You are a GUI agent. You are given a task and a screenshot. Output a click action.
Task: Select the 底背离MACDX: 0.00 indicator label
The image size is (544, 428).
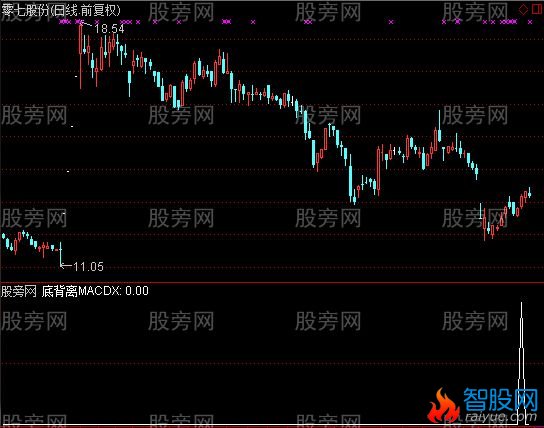[x=95, y=291]
